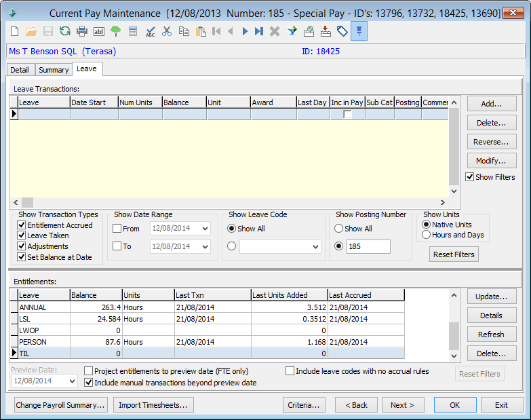Open the Preview Date dropdown
The height and width of the screenshot is (420, 531).
coord(72,381)
